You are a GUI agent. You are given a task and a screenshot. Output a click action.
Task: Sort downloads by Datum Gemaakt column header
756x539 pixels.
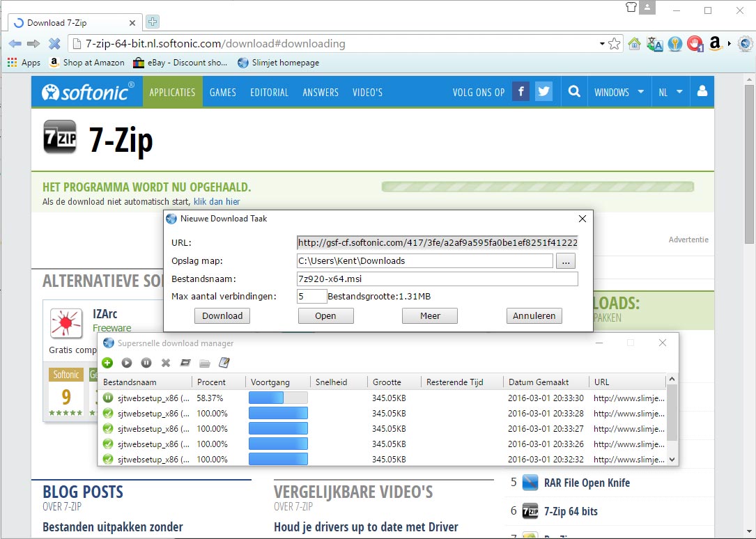[x=546, y=382]
